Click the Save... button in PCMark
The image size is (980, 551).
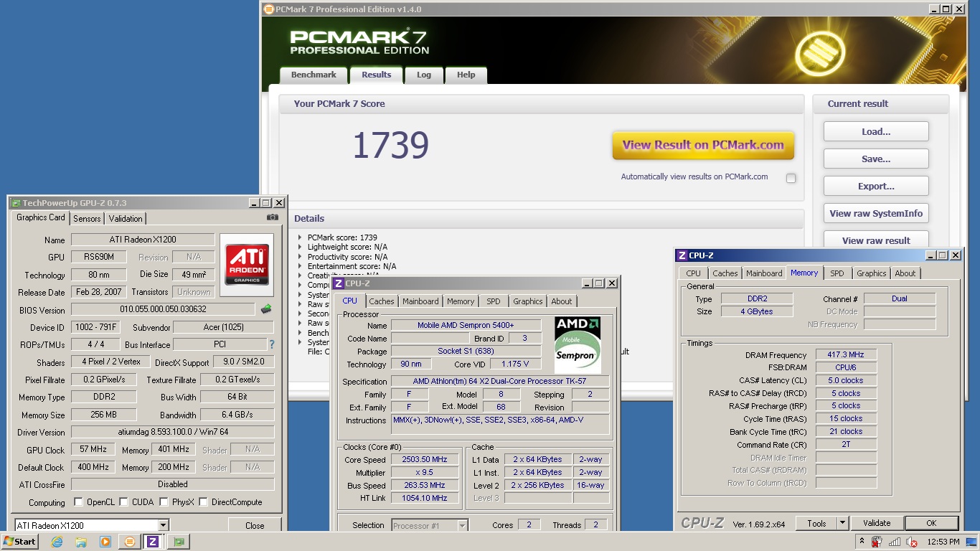876,159
